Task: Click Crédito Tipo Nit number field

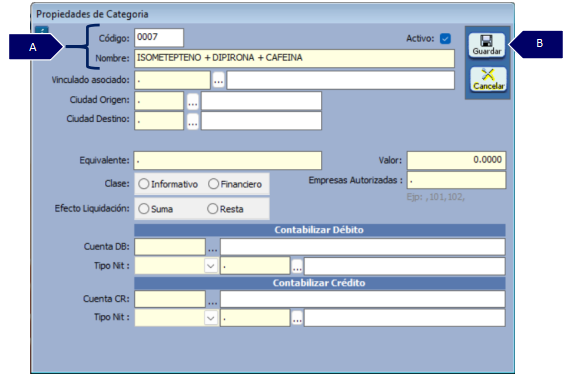Action: (255, 318)
